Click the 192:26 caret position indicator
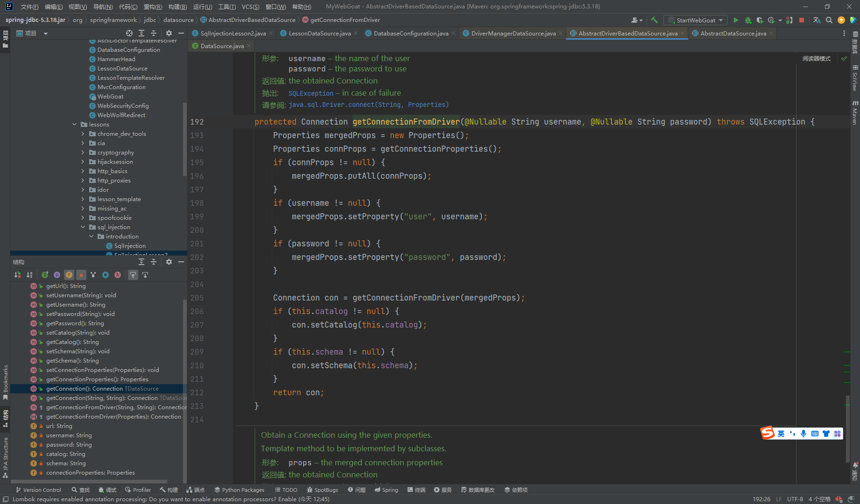 pos(761,499)
